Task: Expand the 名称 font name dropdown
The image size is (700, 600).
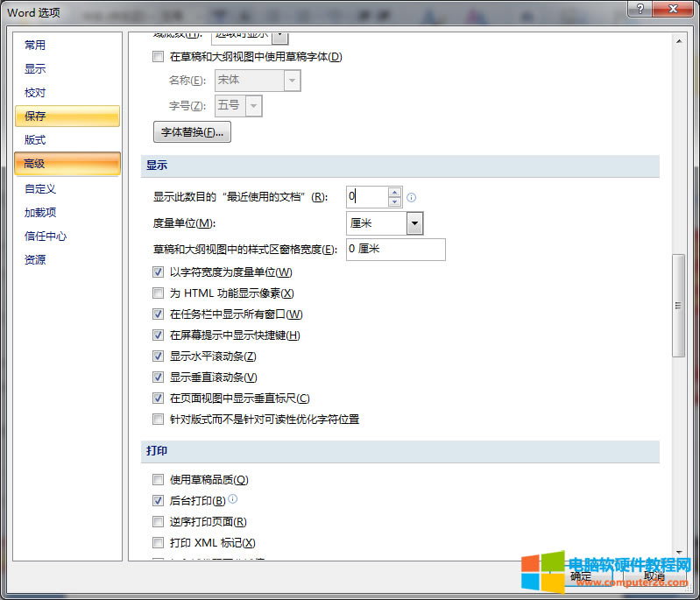Action: coord(293,81)
